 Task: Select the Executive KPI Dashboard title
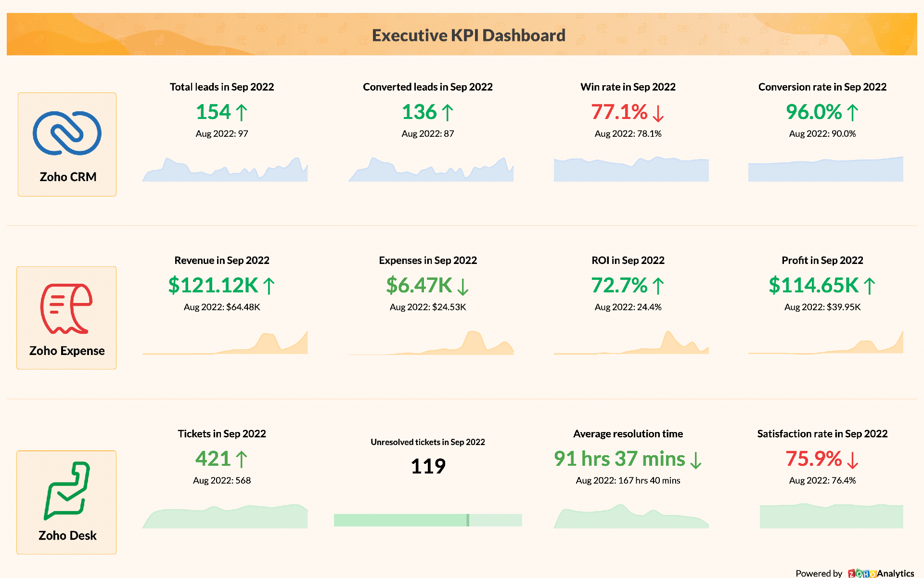click(x=468, y=35)
